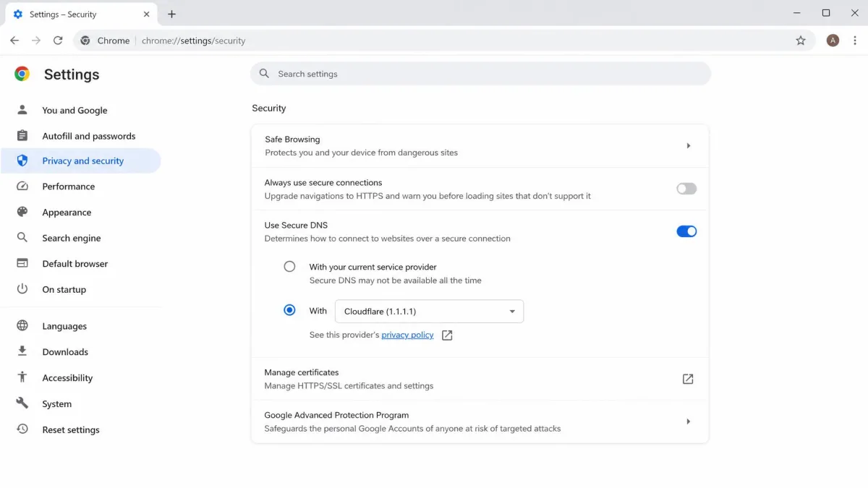
Task: Click the back navigation arrow
Action: (14, 40)
